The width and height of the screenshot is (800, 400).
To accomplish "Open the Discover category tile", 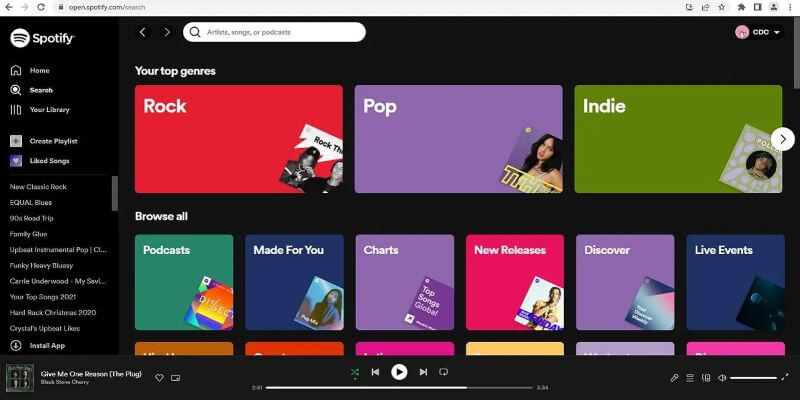I will (x=625, y=282).
